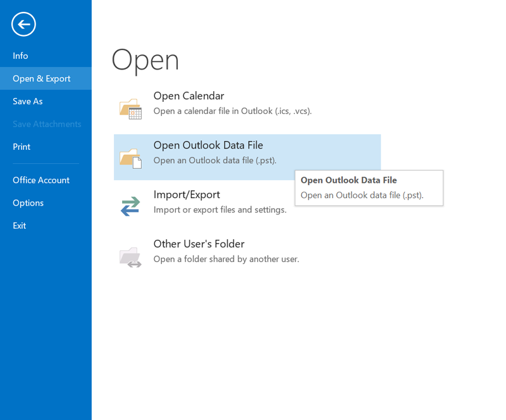Click the Other User's Folder title
Viewport: 506px width, 420px height.
[x=199, y=244]
